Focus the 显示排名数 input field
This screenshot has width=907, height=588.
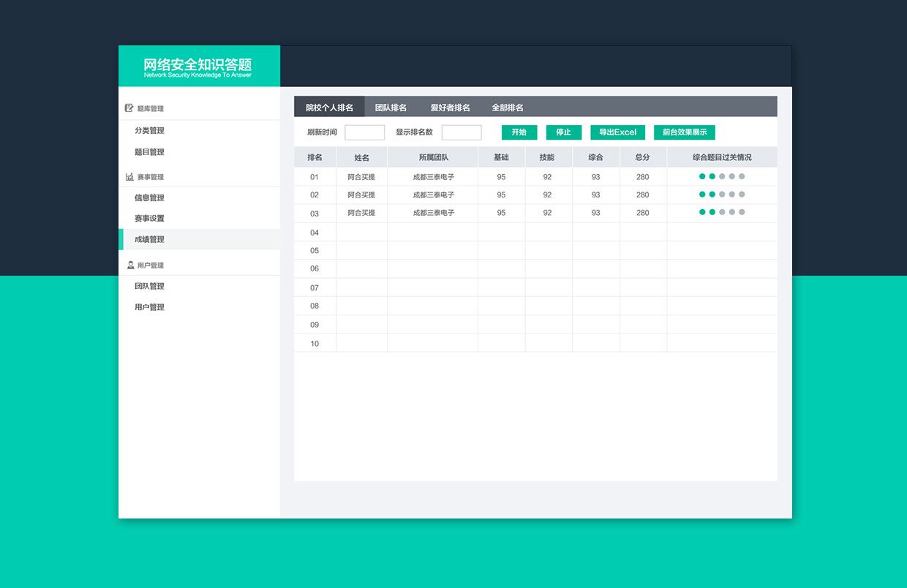click(462, 132)
